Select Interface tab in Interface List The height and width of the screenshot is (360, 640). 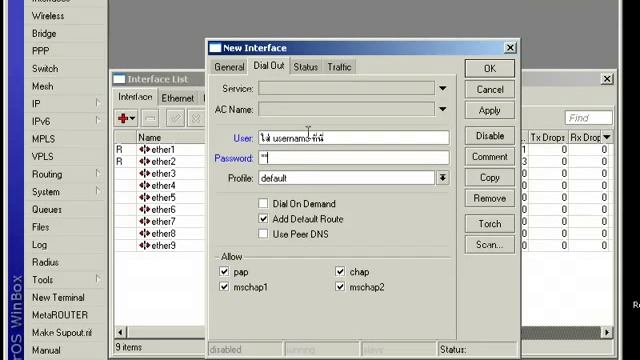[x=135, y=97]
